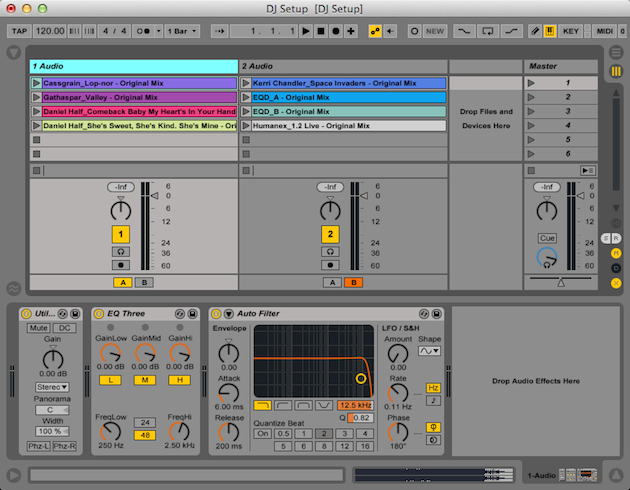Viewport: 630px width, 490px height.
Task: Click the transport Play button
Action: pyautogui.click(x=306, y=31)
